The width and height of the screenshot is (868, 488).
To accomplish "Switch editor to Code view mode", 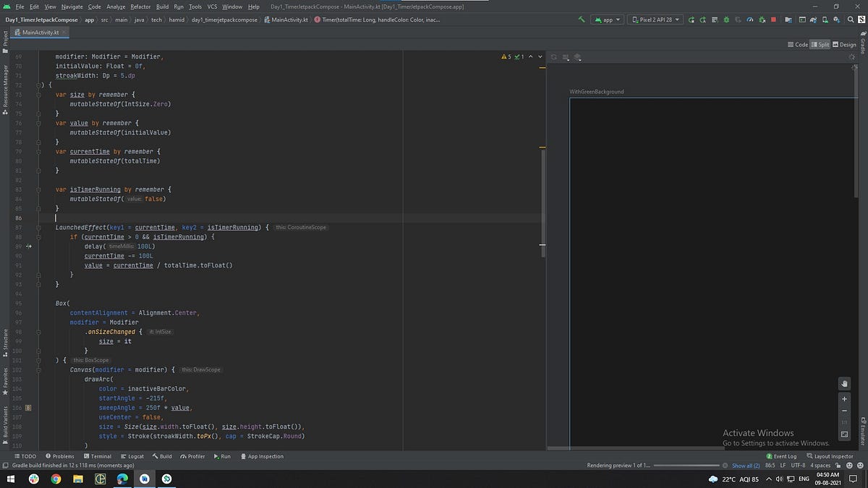I will point(797,45).
